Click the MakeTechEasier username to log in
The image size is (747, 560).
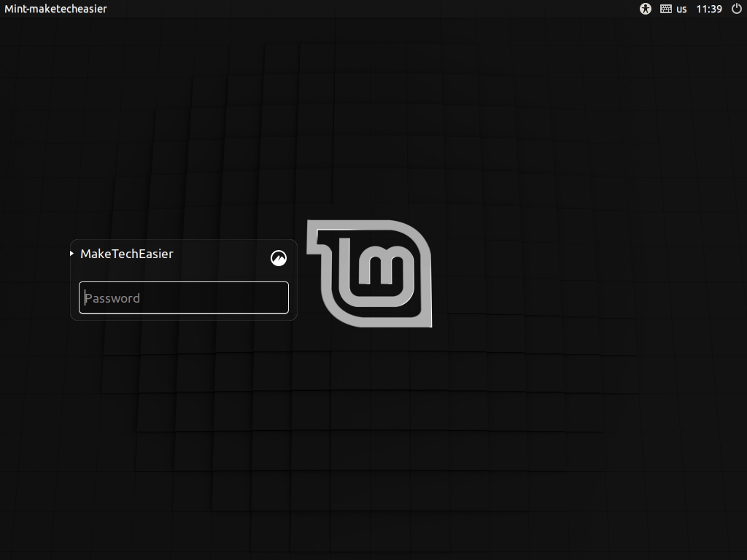pos(127,254)
